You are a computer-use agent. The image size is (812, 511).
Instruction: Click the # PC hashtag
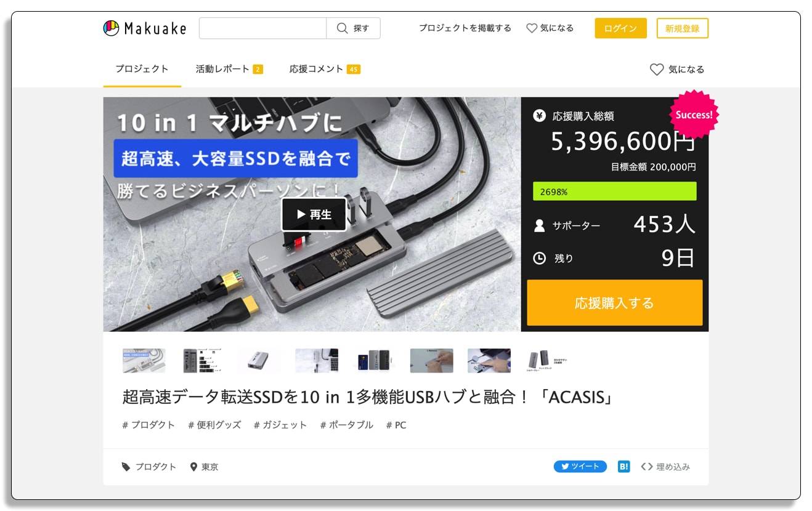pos(396,425)
